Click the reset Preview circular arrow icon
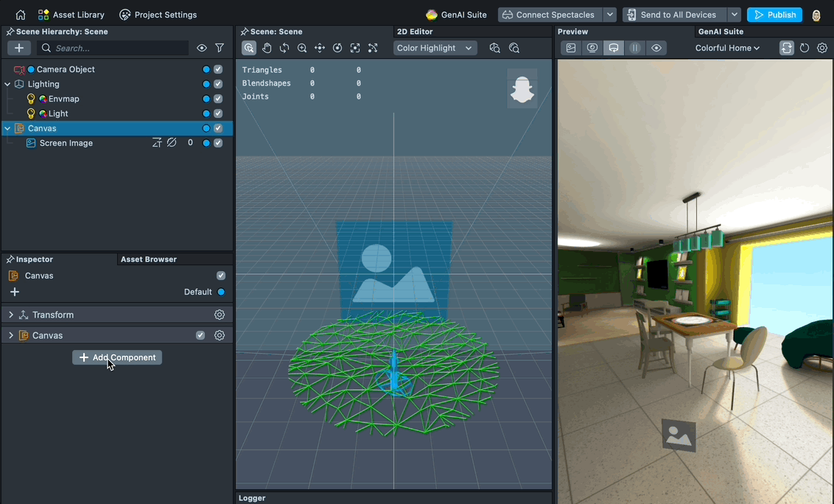Image resolution: width=834 pixels, height=504 pixels. (x=804, y=47)
